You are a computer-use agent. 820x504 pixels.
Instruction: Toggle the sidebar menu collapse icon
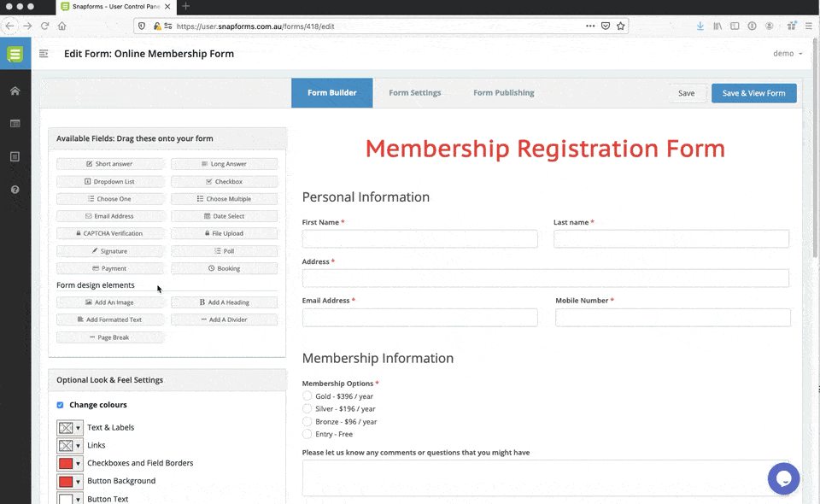(x=44, y=53)
